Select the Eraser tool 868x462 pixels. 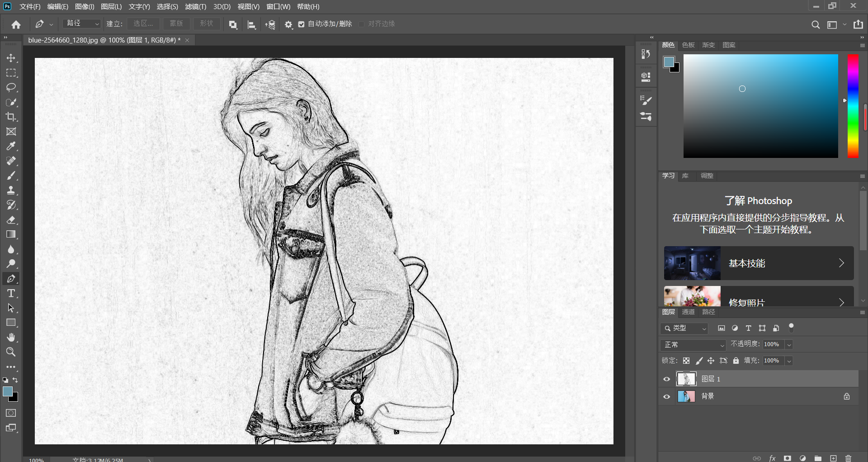pos(11,220)
